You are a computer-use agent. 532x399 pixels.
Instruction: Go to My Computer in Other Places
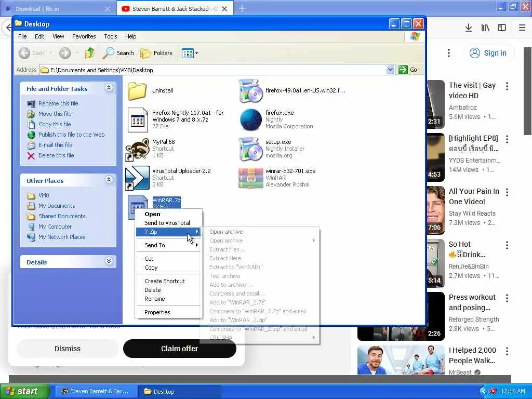click(55, 227)
